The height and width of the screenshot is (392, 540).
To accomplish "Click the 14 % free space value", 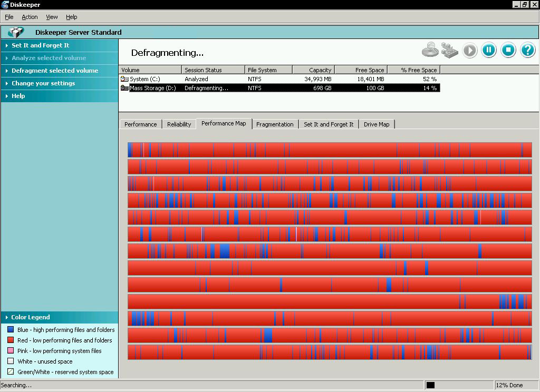I will 430,88.
